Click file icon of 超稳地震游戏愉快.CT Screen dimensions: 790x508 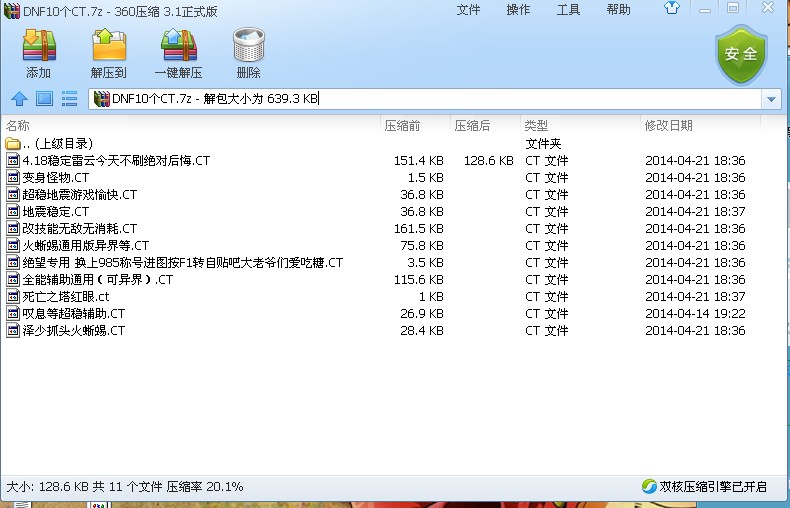[13, 195]
